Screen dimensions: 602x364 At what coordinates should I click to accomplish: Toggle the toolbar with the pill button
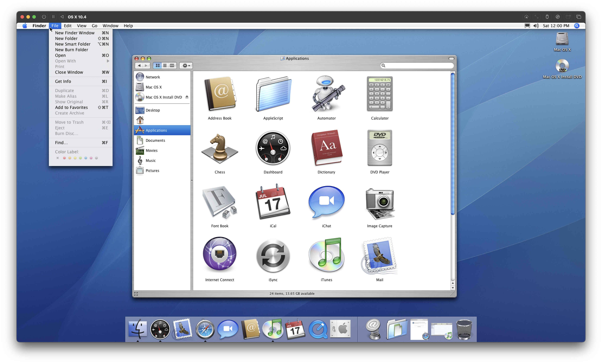(x=451, y=59)
